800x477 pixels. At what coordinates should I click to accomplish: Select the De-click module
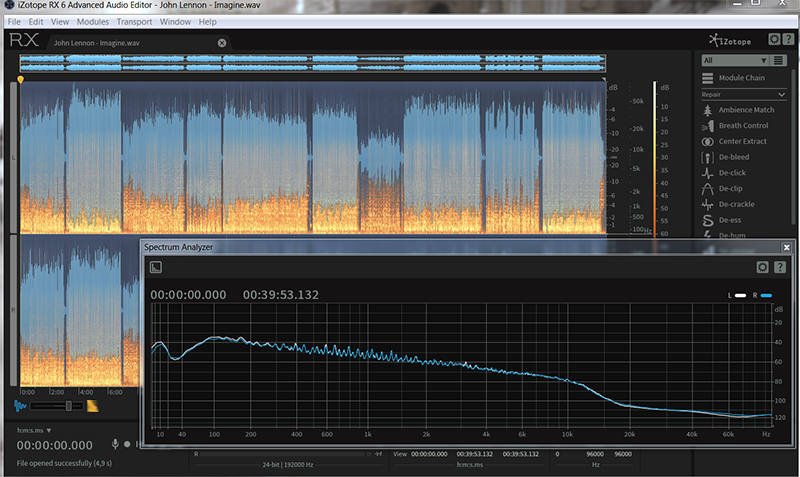click(732, 173)
